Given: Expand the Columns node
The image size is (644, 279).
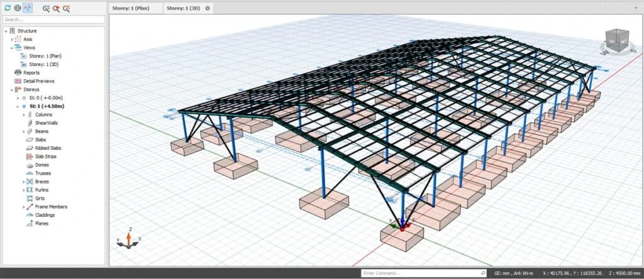Looking at the screenshot, I should (x=23, y=115).
